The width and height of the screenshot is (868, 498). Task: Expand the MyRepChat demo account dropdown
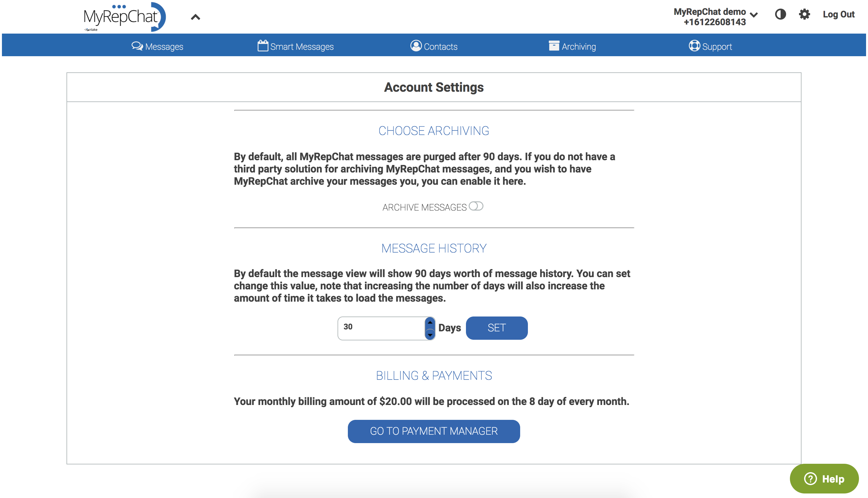pyautogui.click(x=753, y=15)
